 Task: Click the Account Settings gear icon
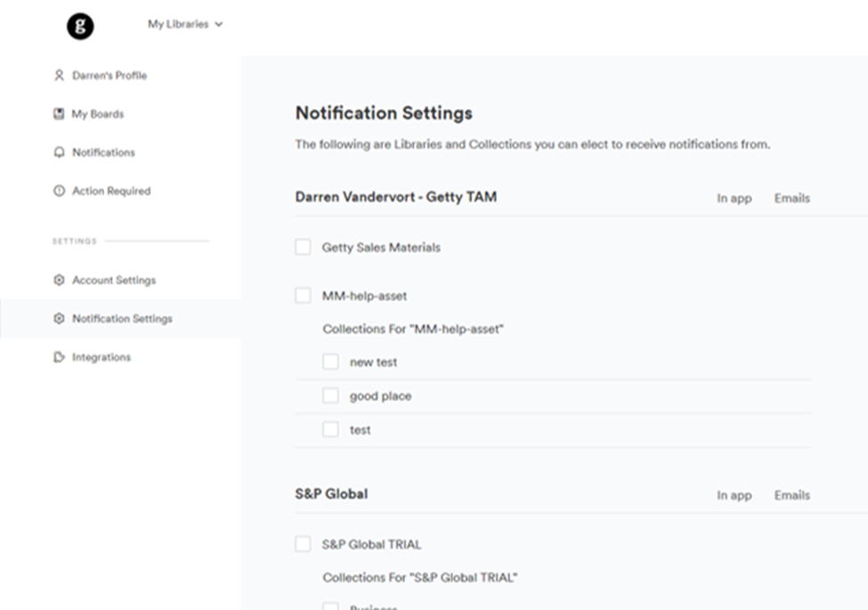click(59, 281)
